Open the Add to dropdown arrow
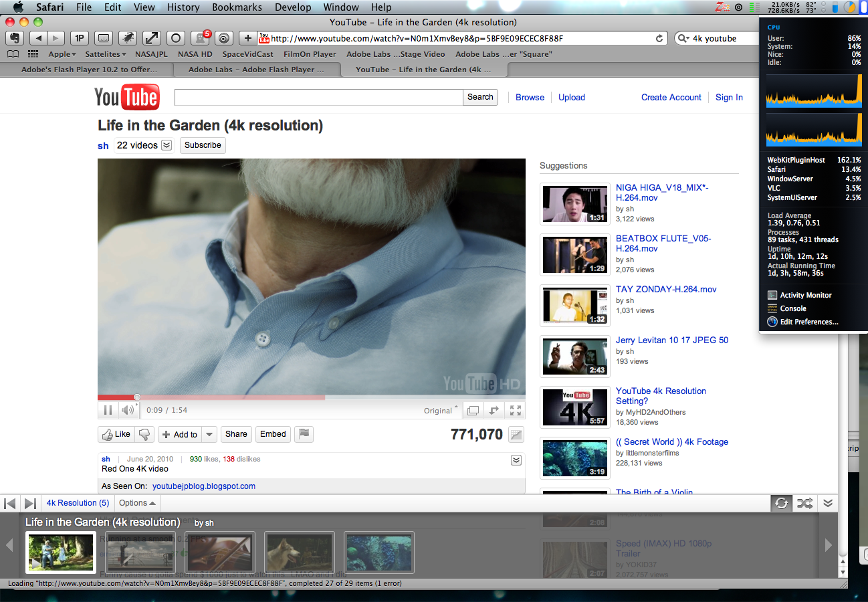The image size is (868, 602). (209, 434)
